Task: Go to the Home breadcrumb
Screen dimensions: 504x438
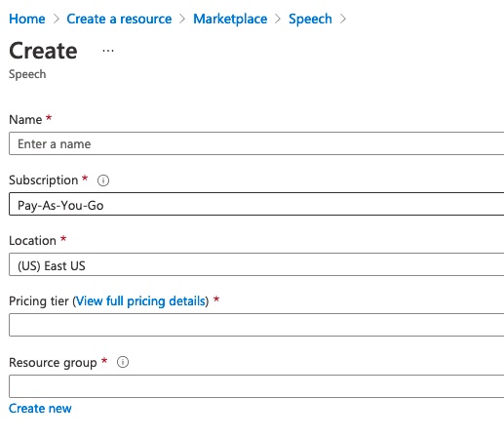Action: [27, 19]
